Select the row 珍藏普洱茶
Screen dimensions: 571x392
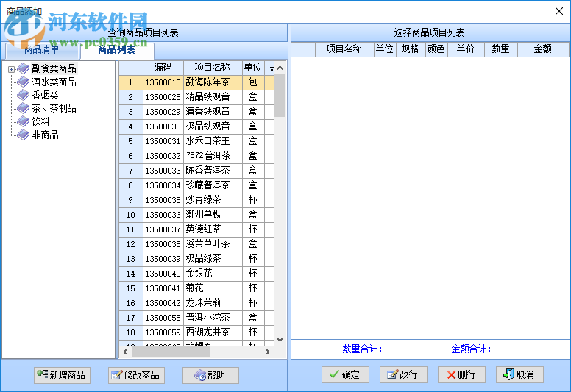pyautogui.click(x=196, y=185)
